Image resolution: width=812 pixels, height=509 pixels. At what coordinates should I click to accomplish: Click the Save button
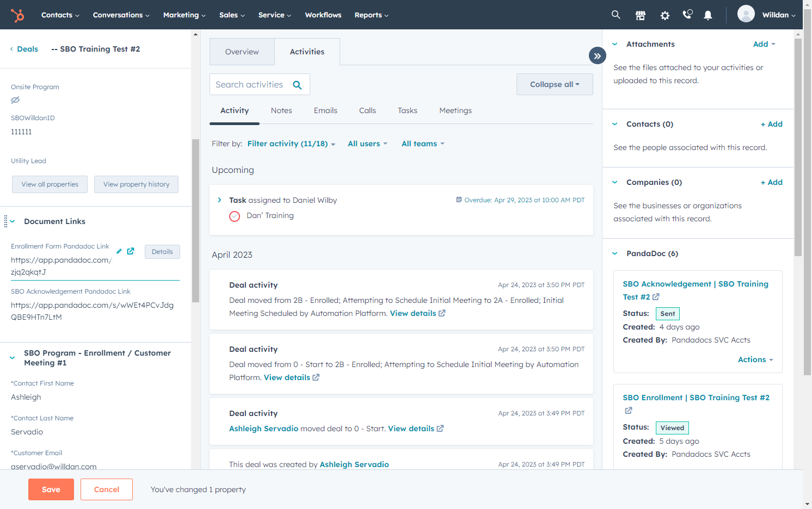[x=51, y=489]
